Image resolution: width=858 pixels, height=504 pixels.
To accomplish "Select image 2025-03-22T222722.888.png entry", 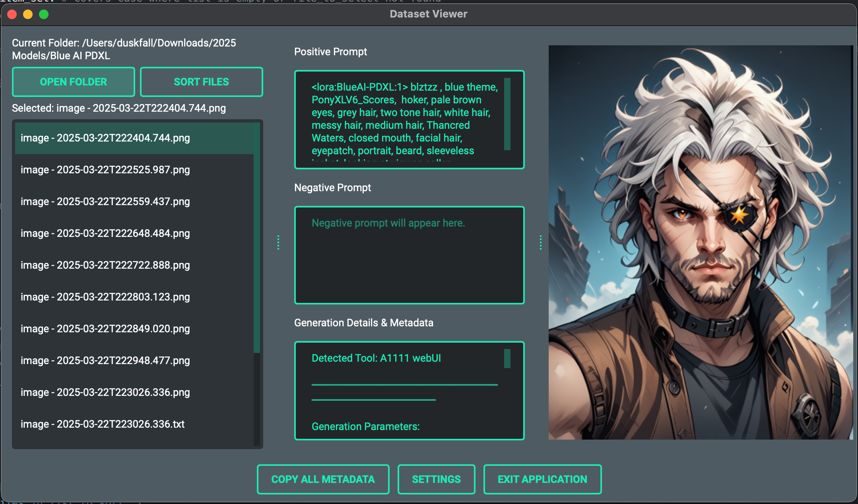I will 105,265.
